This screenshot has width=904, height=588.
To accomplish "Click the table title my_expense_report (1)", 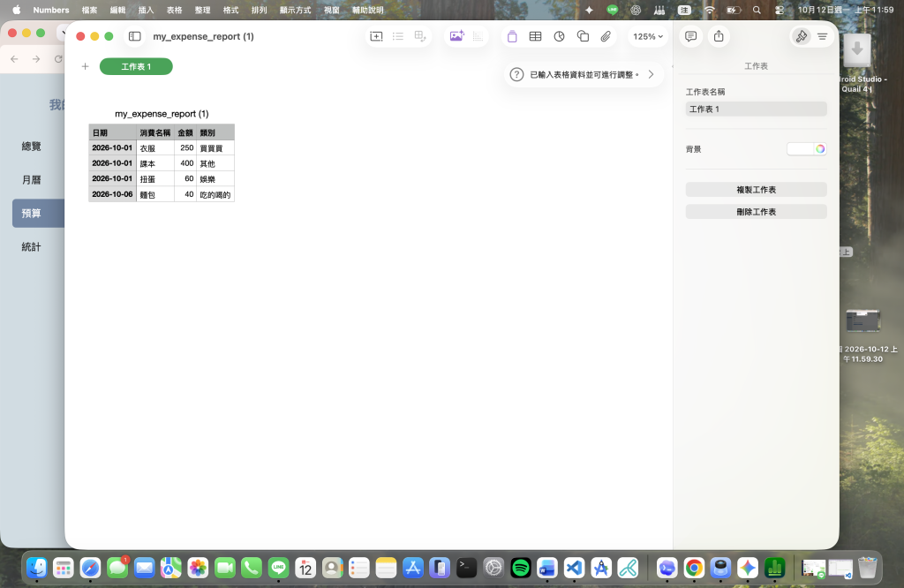I will coord(162,114).
